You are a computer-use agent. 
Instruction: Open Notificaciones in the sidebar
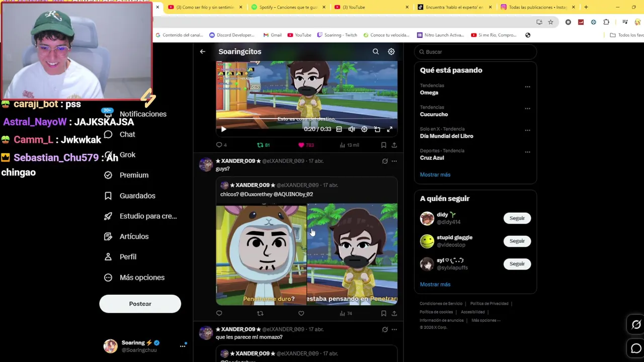coord(135,114)
